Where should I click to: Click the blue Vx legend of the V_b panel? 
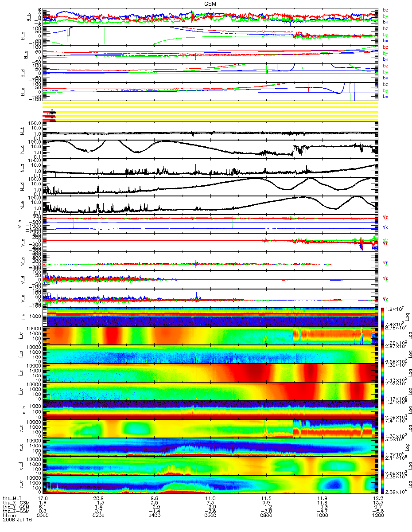(x=385, y=227)
